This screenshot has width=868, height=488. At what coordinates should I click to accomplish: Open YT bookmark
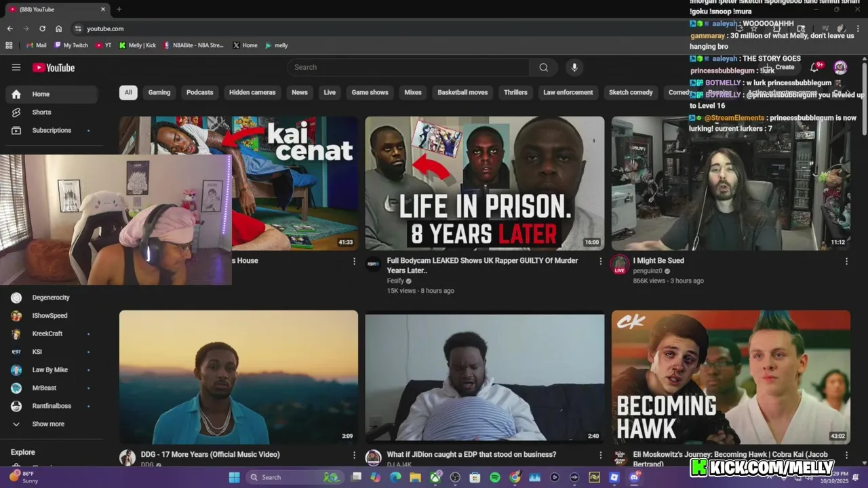[x=104, y=45]
